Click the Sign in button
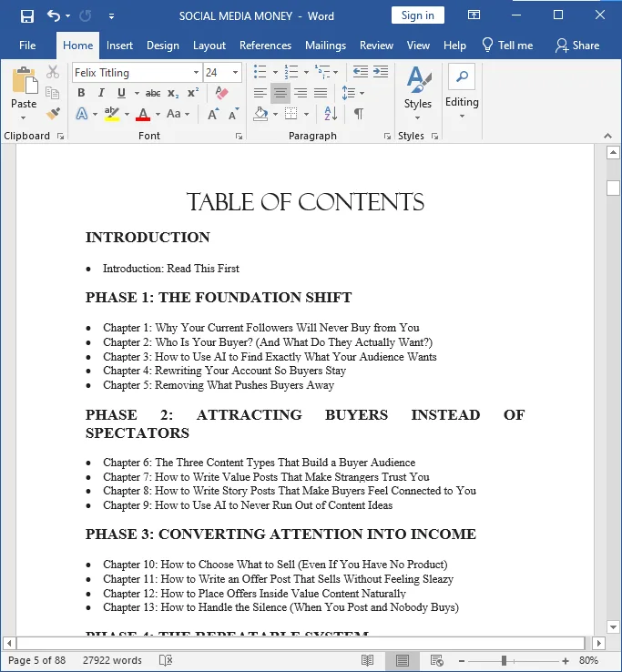Image resolution: width=622 pixels, height=672 pixels. [417, 15]
